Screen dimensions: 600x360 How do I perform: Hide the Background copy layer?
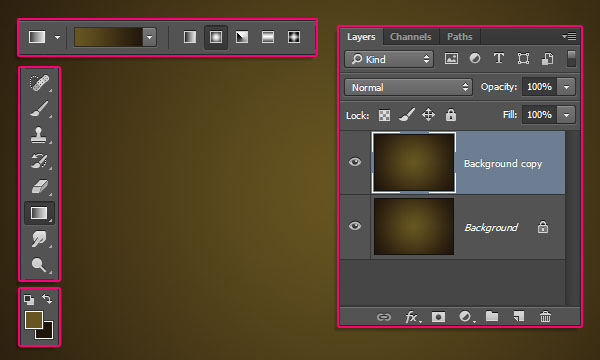(355, 162)
